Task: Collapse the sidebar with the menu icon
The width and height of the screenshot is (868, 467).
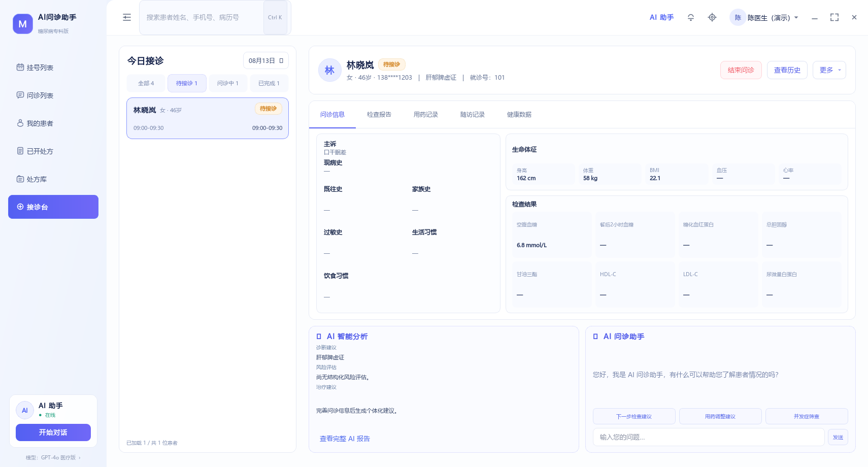Action: [127, 17]
